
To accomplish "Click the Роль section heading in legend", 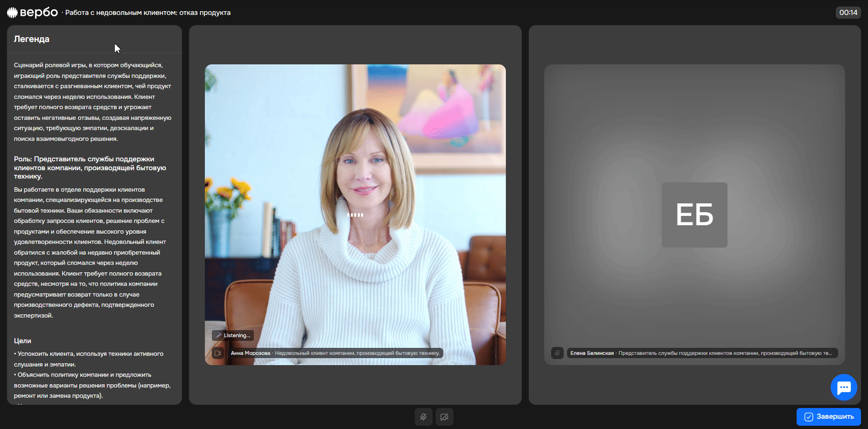I will [90, 167].
